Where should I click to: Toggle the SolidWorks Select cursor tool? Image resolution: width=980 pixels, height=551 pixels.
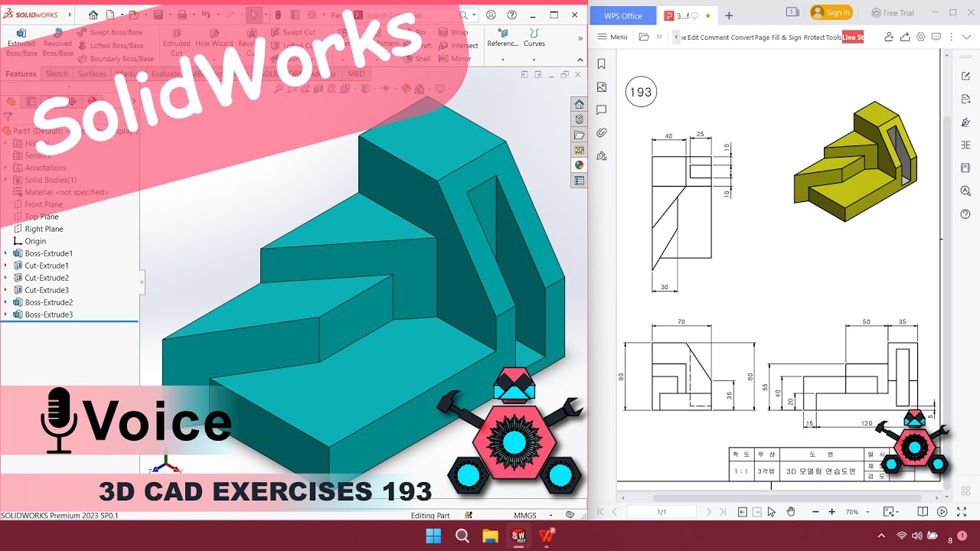click(254, 15)
